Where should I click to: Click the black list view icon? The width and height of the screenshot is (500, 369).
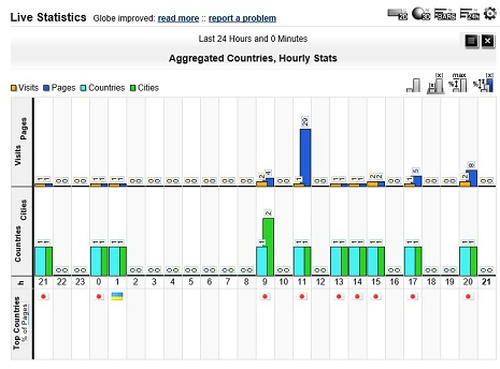coord(471,41)
